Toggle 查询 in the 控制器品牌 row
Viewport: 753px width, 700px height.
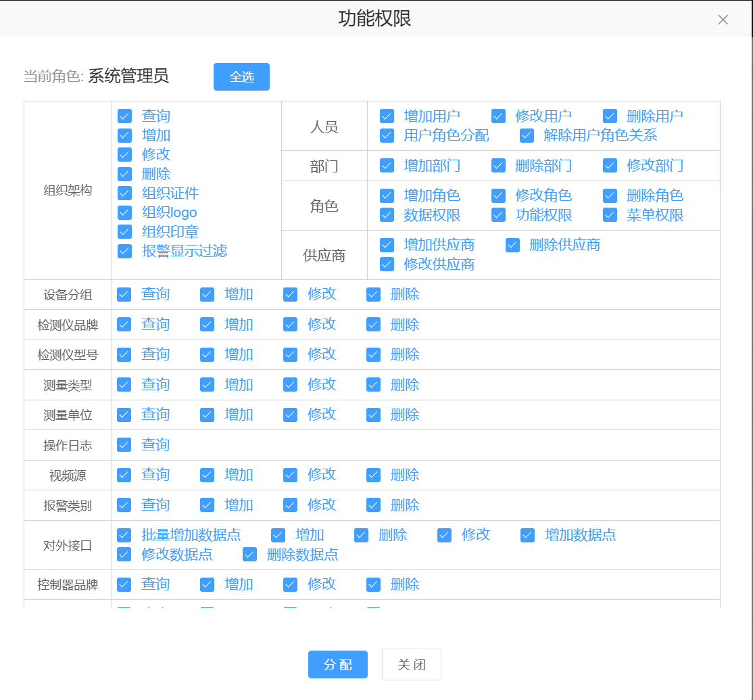pos(124,584)
